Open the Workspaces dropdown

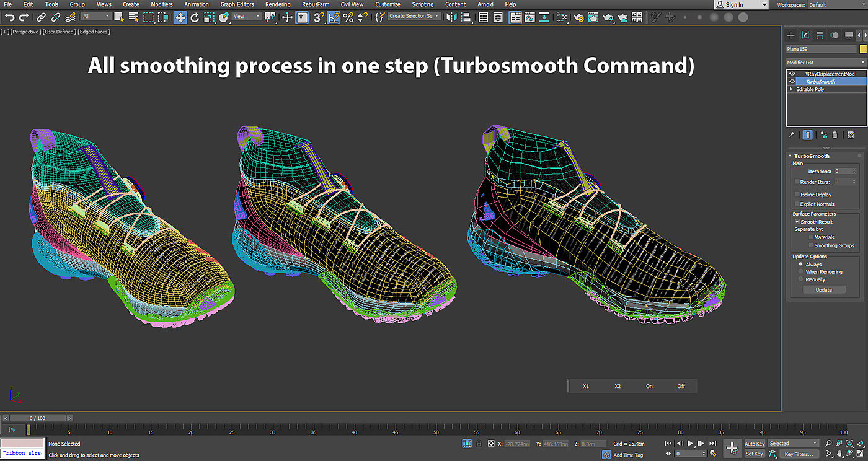(834, 5)
